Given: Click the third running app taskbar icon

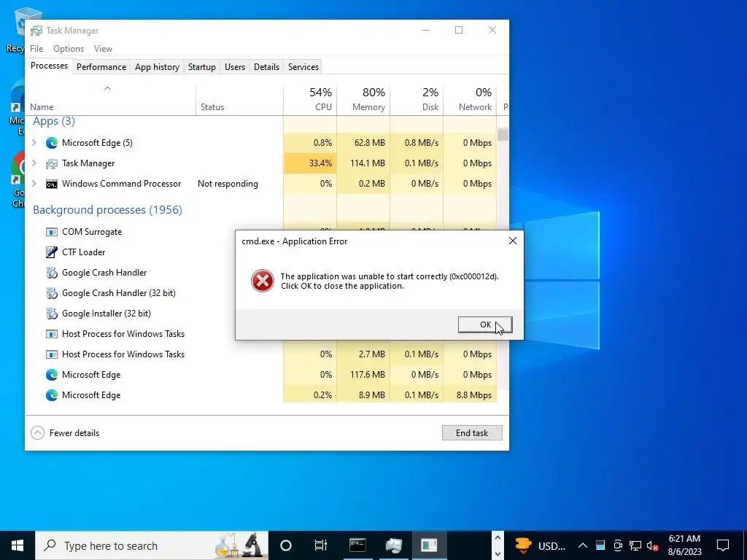Looking at the screenshot, I should [x=429, y=545].
